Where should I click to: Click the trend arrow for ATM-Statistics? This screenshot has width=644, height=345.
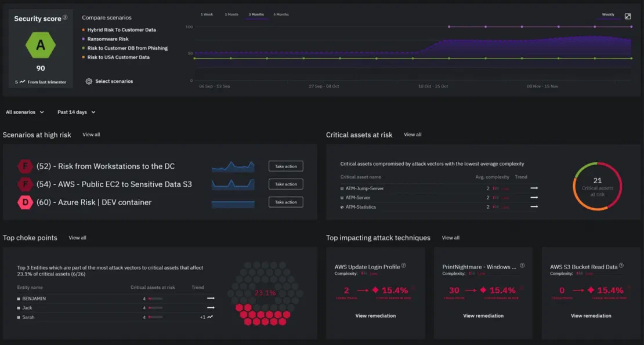click(534, 207)
